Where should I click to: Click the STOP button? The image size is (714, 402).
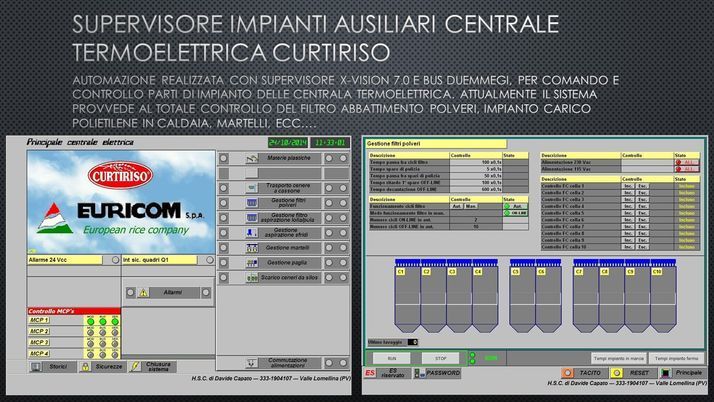coord(441,359)
